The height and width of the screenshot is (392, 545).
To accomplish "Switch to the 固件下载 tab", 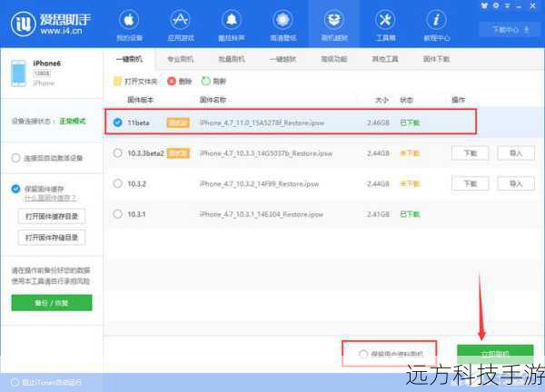I will coord(436,59).
